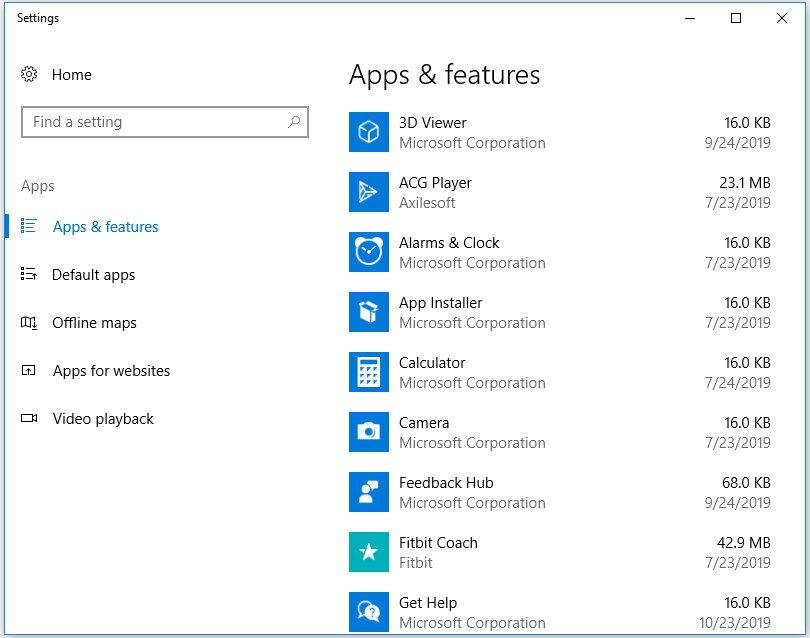Click the Default apps sidebar icon
Viewport: 810px width, 638px height.
coord(28,274)
